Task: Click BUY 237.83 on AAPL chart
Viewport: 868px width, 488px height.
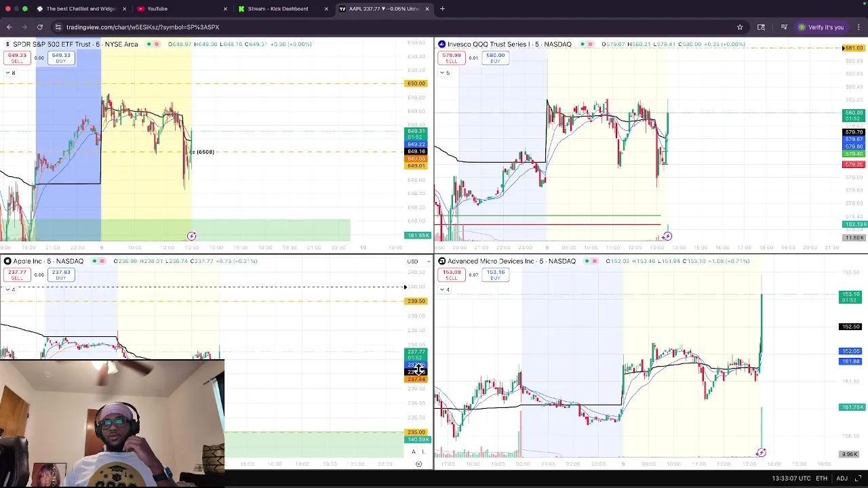Action: (61, 274)
